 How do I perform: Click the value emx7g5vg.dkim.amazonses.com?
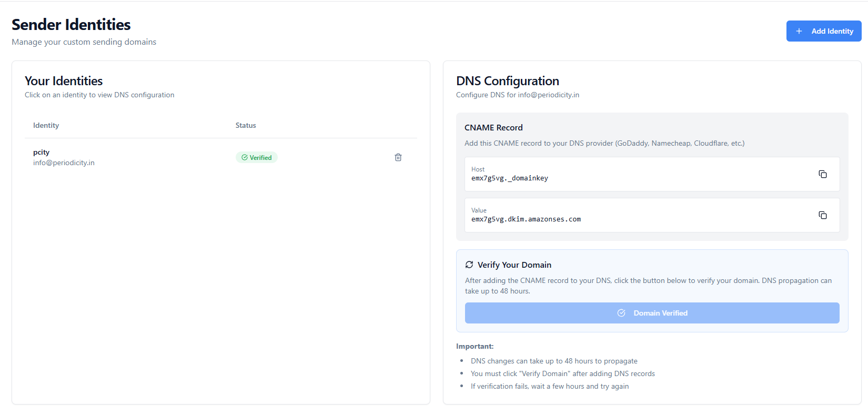coord(526,219)
